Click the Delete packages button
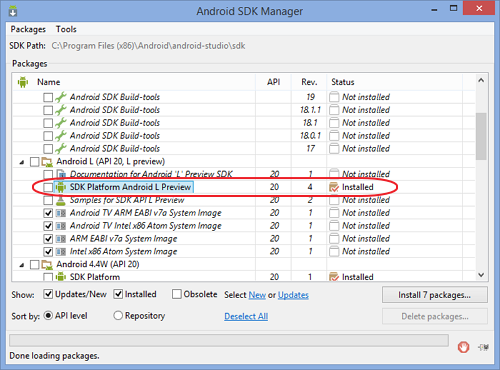The image size is (500, 370). (435, 316)
